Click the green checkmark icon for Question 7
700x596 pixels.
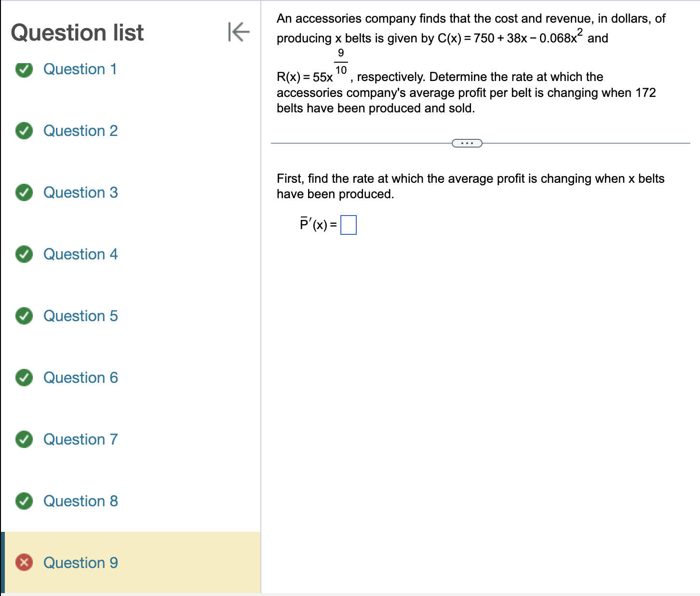[24, 440]
